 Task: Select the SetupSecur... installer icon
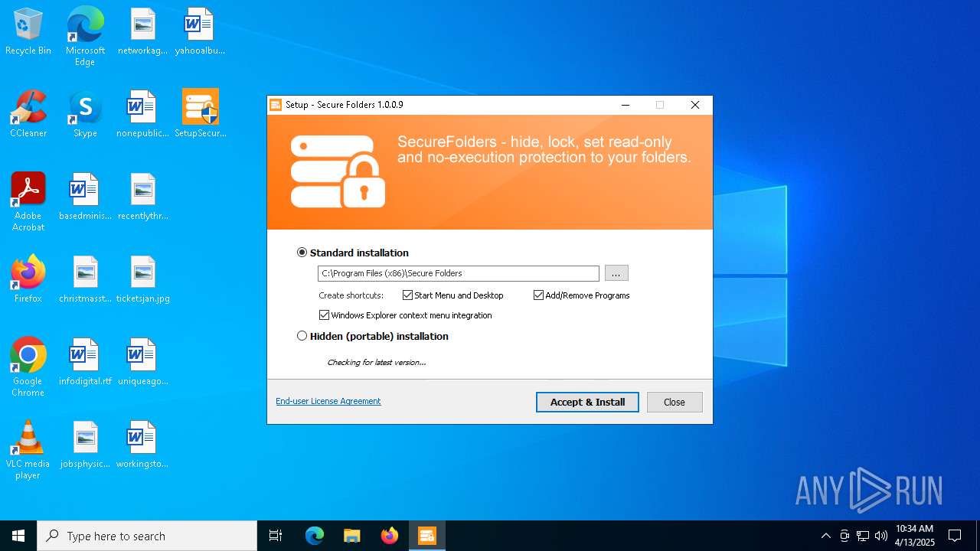[x=200, y=115]
